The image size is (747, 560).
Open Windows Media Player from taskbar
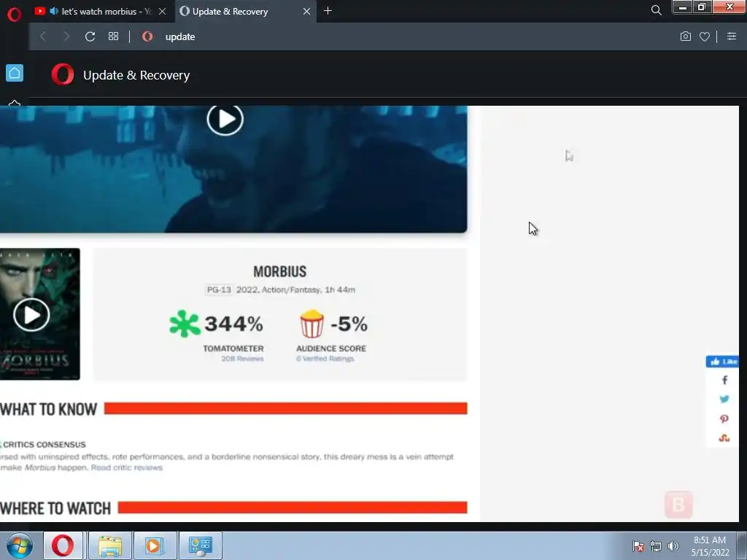(155, 545)
